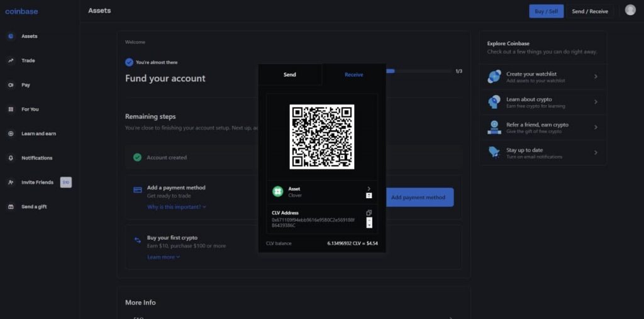Expand Create your watchlist chevron
The height and width of the screenshot is (319, 644).
pyautogui.click(x=596, y=77)
